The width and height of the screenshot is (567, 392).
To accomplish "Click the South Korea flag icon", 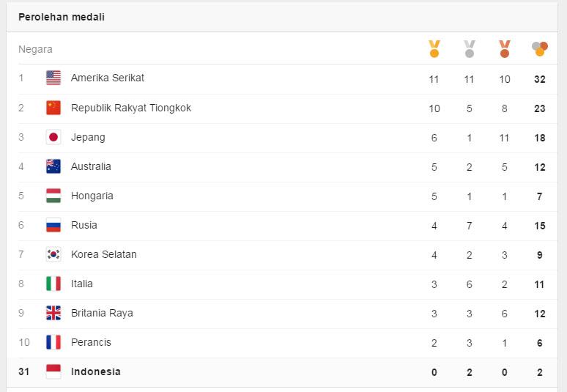I will click(x=53, y=254).
